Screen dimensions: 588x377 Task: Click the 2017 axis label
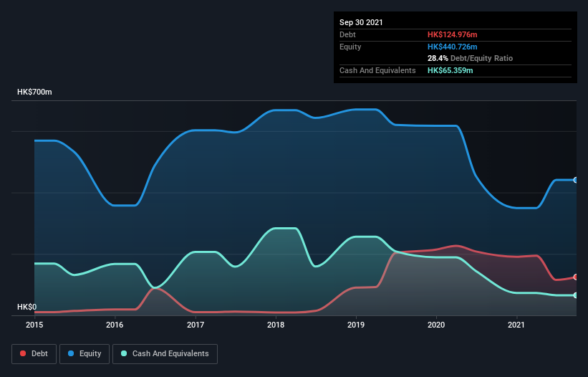196,325
